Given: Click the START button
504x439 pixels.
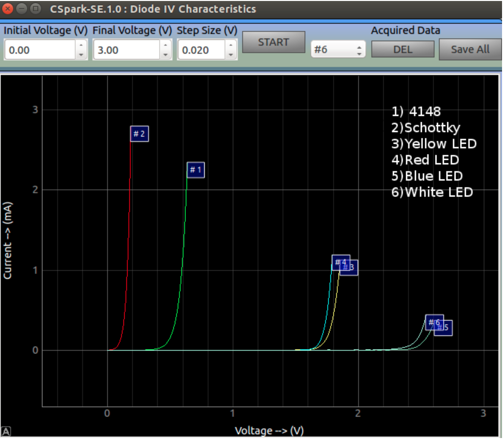Looking at the screenshot, I should [274, 42].
